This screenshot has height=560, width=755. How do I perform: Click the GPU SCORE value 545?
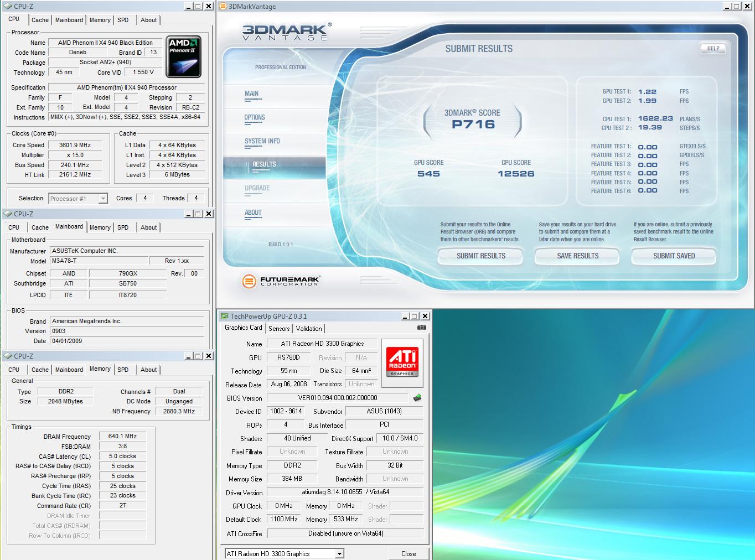pos(428,174)
